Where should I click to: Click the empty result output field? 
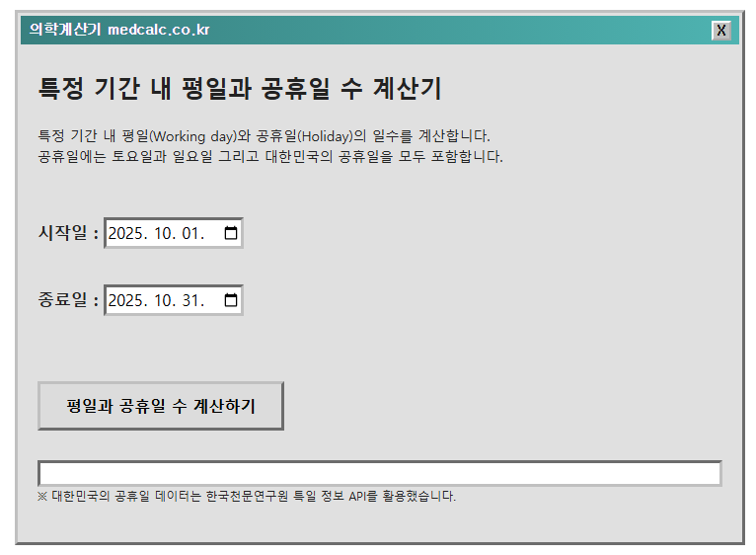[379, 473]
